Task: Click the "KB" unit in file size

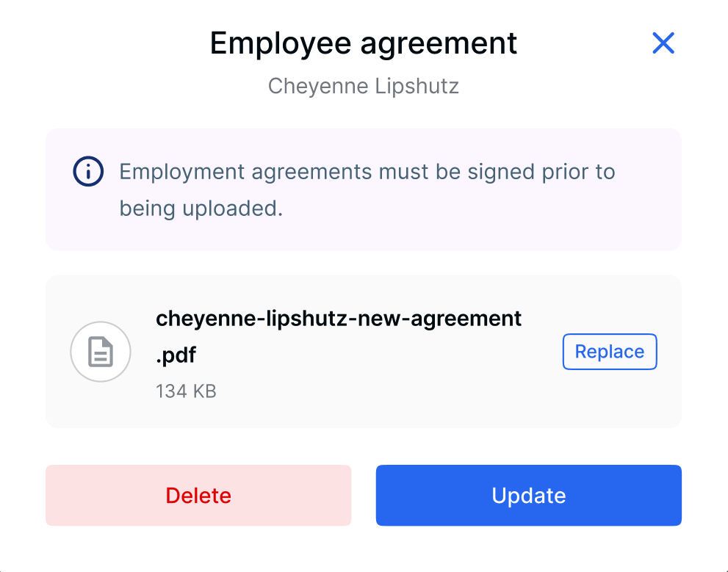Action: pos(204,391)
